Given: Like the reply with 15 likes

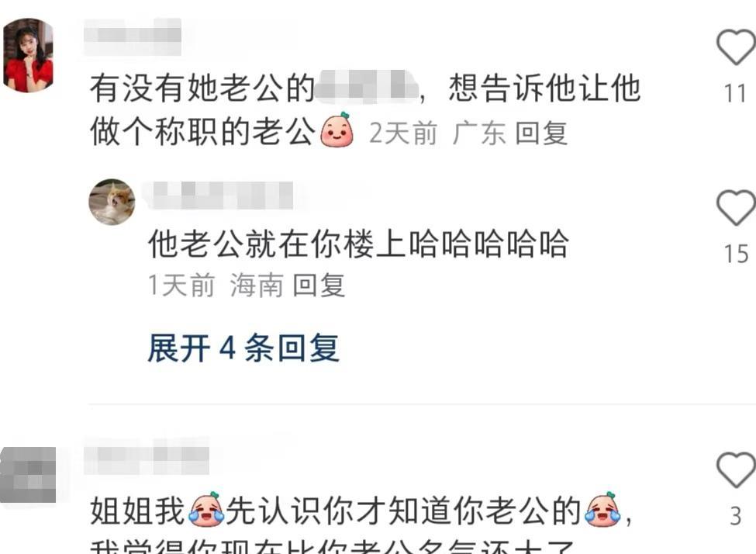Looking at the screenshot, I should pos(735,207).
